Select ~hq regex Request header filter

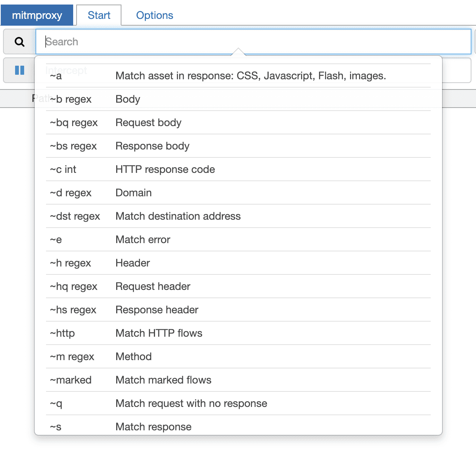pyautogui.click(x=238, y=287)
